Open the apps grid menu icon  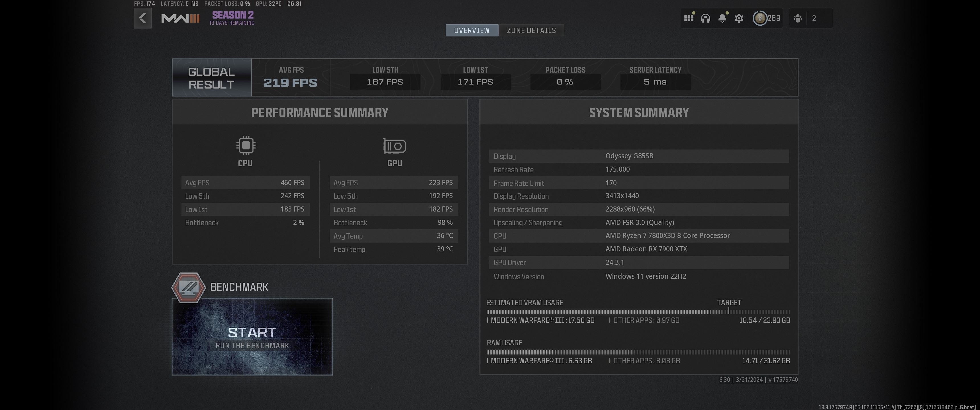689,18
